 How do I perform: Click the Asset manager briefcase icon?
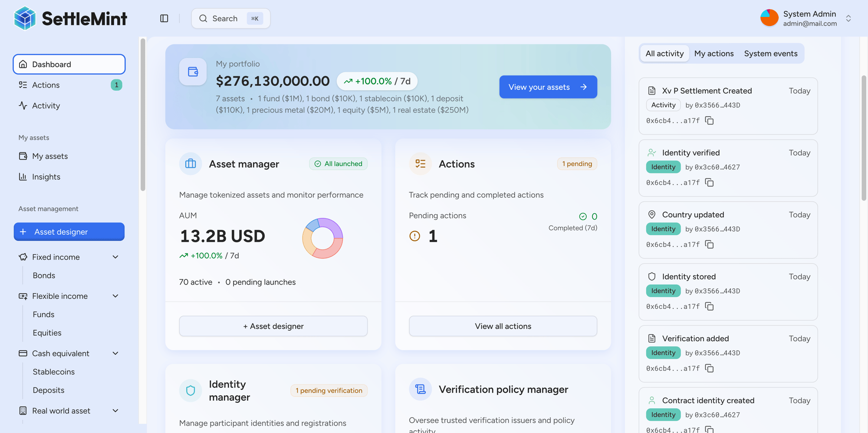coord(190,164)
